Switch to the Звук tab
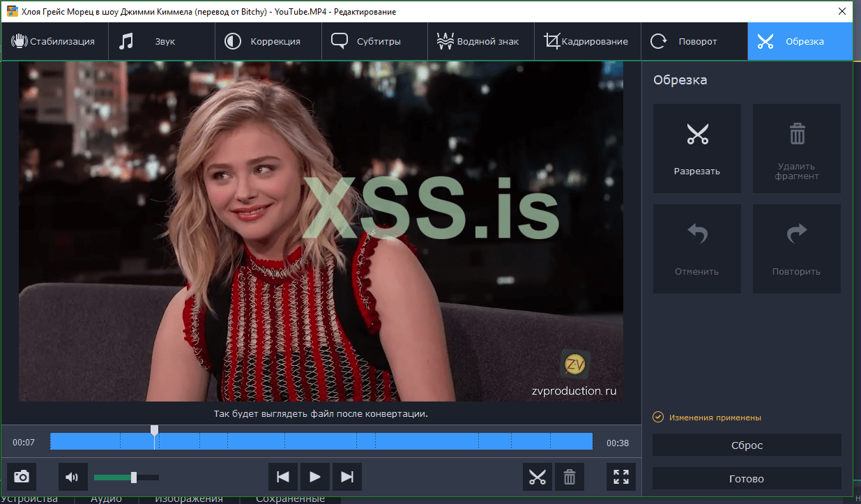861x504 pixels. pos(161,41)
